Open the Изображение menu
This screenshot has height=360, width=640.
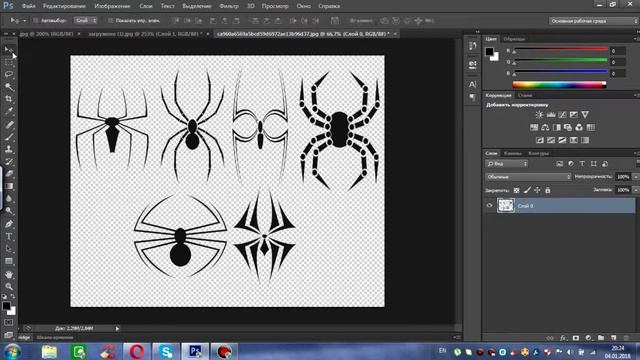(112, 6)
